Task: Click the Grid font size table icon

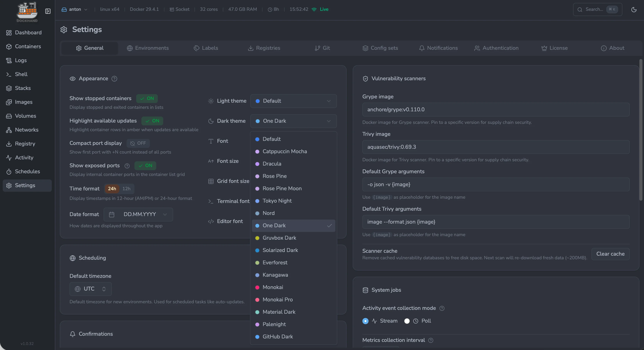Action: click(211, 181)
